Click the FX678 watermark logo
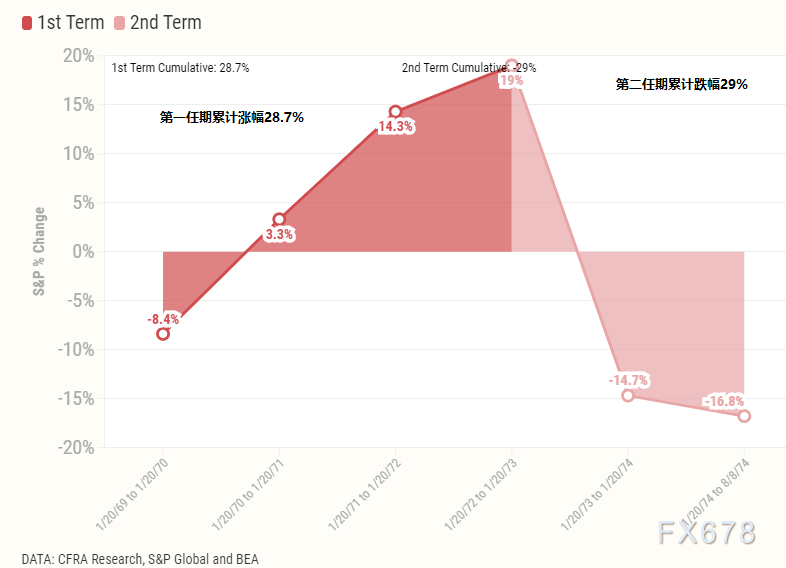 pos(706,533)
